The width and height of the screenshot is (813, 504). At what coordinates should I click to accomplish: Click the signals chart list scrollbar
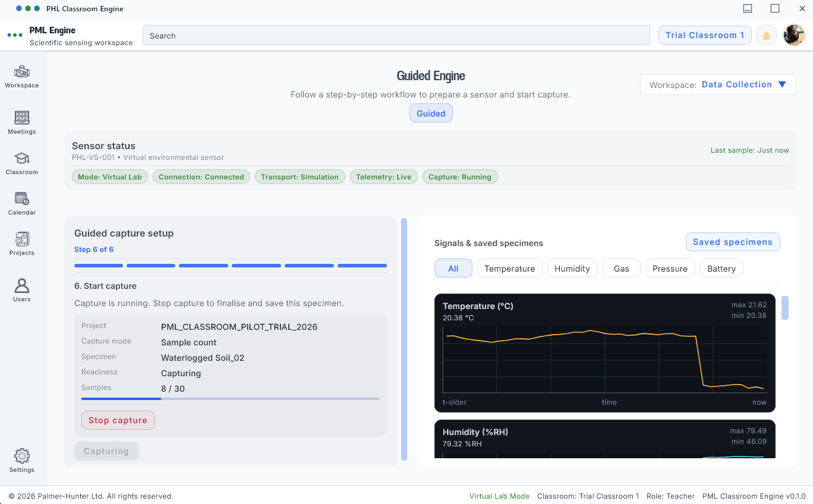pyautogui.click(x=785, y=308)
